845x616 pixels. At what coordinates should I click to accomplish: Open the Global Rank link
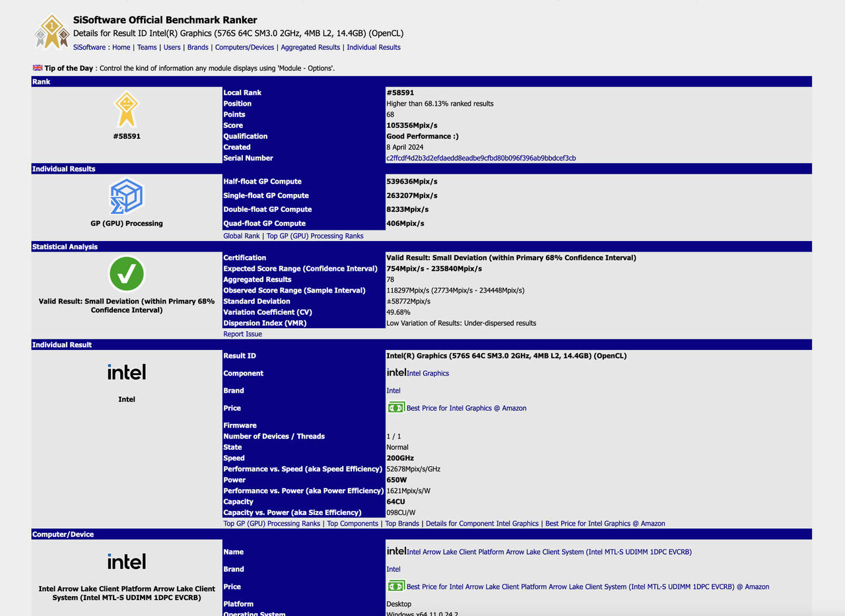tap(242, 236)
